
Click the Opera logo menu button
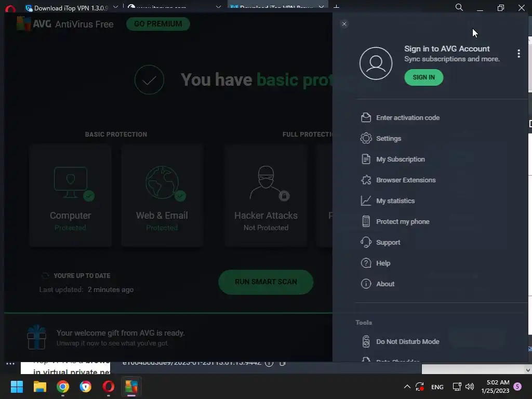tap(10, 8)
